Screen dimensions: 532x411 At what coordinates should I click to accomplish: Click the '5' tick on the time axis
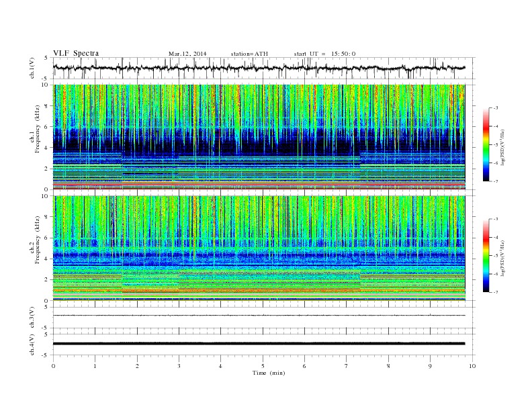(263, 366)
